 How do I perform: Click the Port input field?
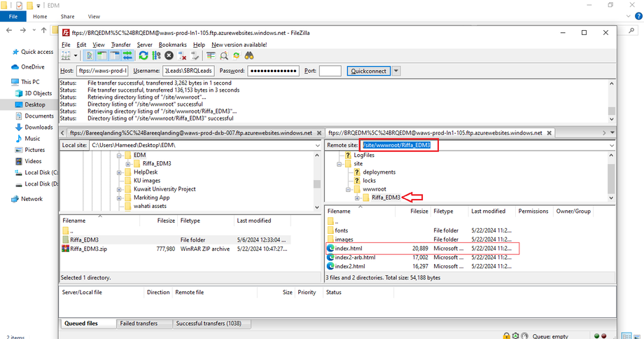pos(330,71)
